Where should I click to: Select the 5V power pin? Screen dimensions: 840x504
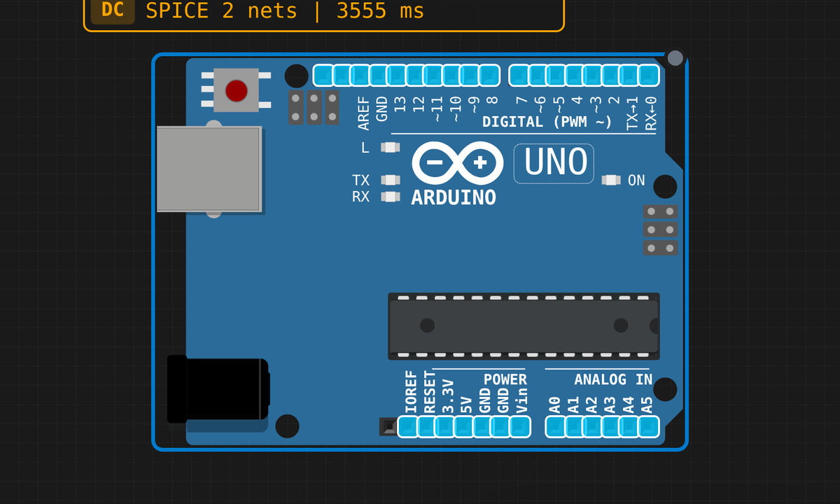463,426
